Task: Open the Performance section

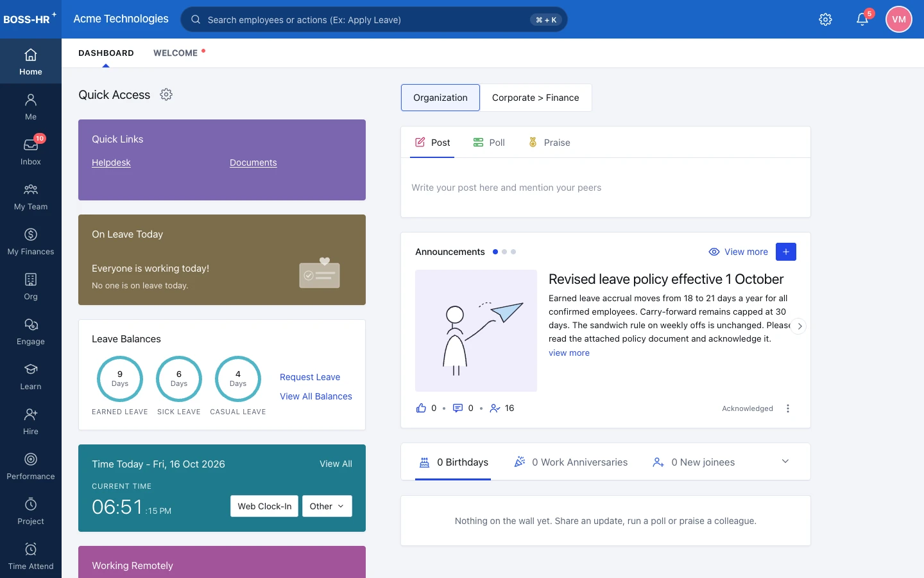Action: pyautogui.click(x=31, y=466)
